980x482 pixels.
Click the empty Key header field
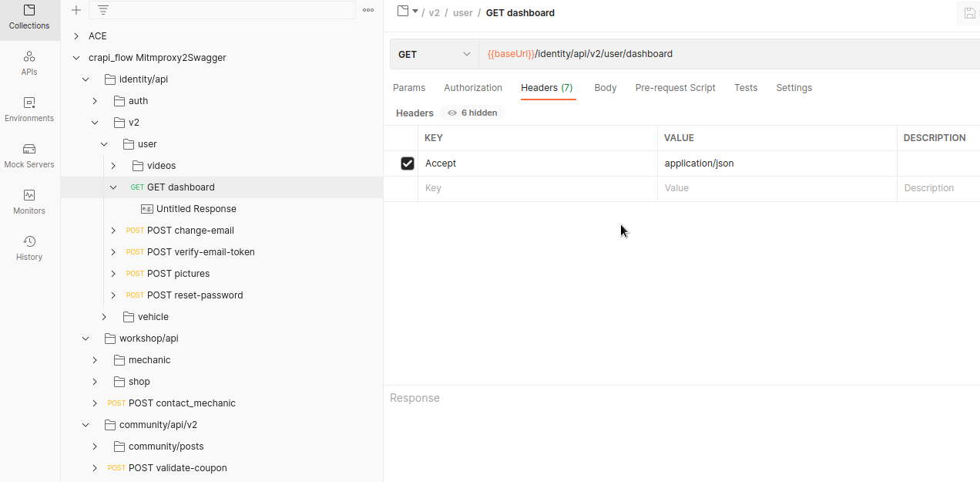(536, 188)
